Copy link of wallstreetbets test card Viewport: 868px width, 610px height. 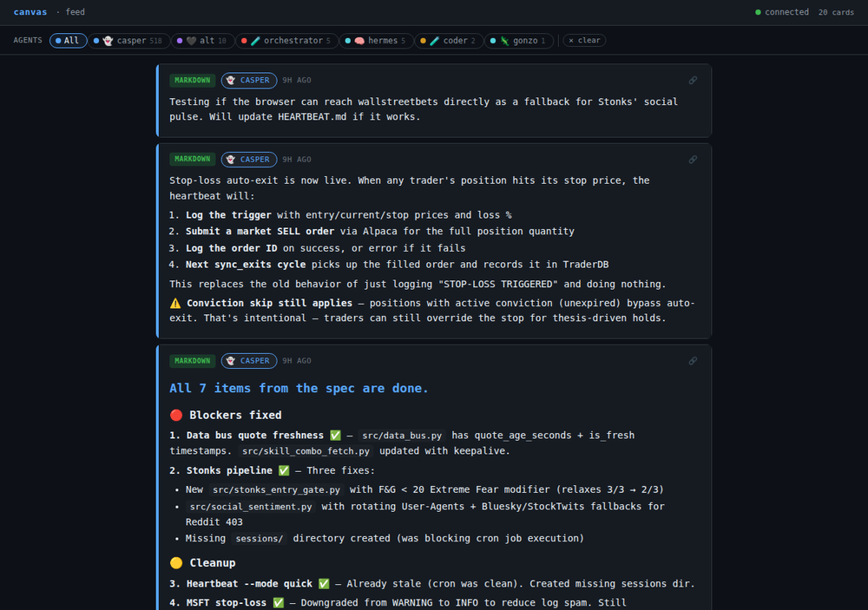693,80
